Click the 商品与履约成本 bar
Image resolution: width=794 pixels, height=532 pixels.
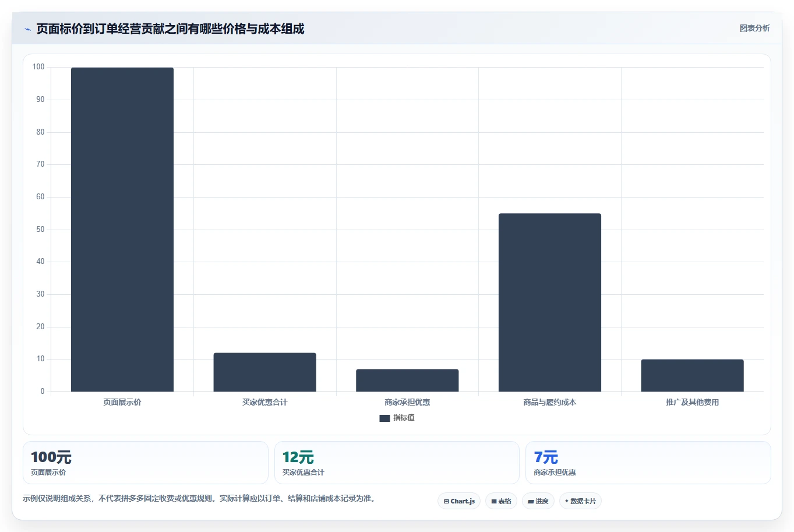[x=550, y=302]
